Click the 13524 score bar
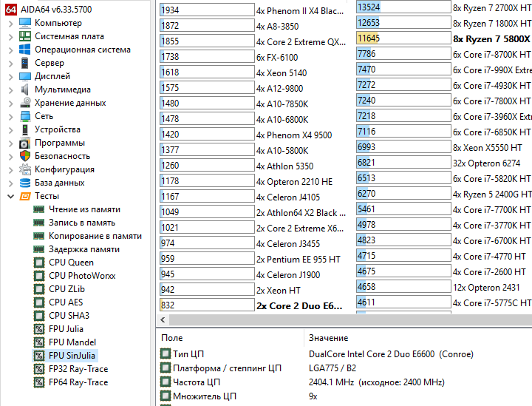Image resolution: width=532 pixels, height=406 pixels. pos(403,7)
